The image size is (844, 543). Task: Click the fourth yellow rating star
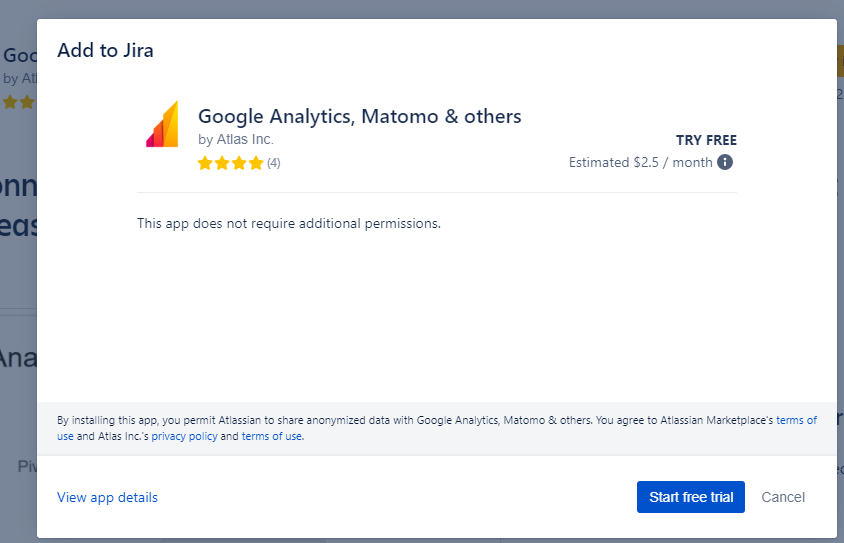point(256,163)
